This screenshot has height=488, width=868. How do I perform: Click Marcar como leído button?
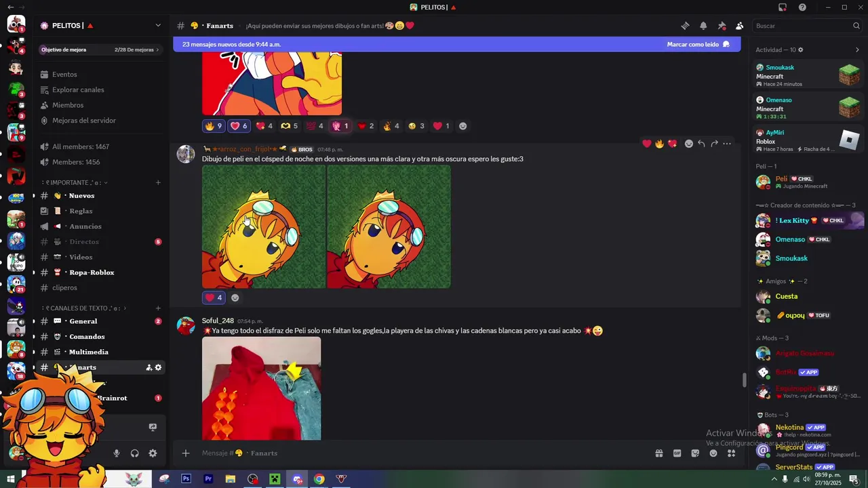(x=698, y=44)
